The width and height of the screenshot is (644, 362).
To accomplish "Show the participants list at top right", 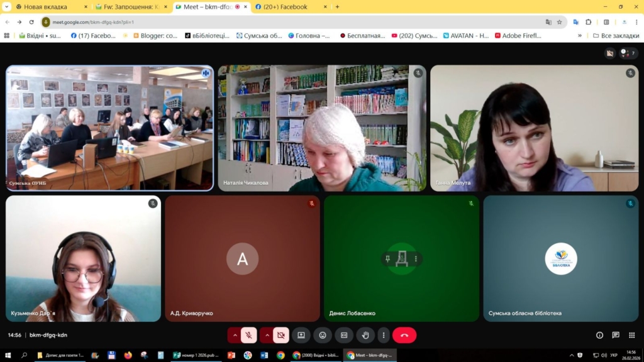I will click(x=625, y=53).
